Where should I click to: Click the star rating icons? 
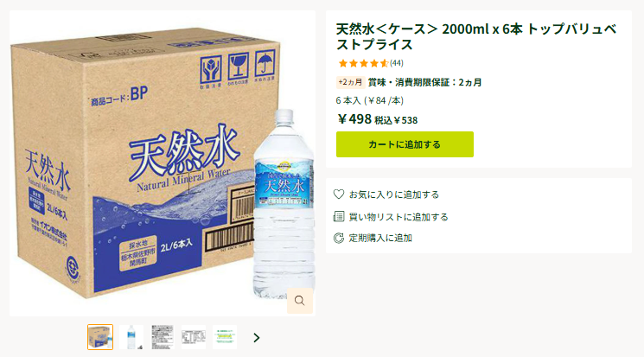point(363,63)
